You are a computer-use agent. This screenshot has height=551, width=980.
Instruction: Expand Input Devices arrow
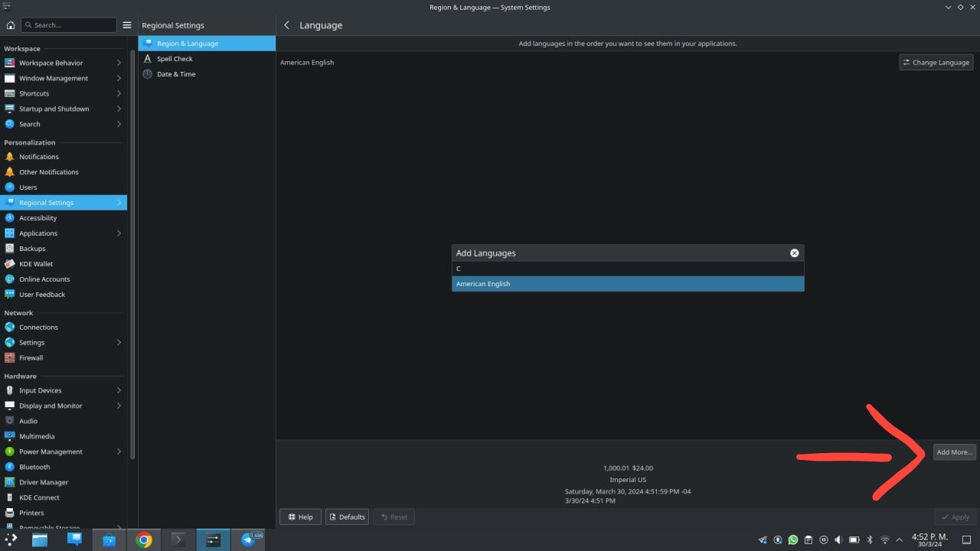click(x=119, y=390)
